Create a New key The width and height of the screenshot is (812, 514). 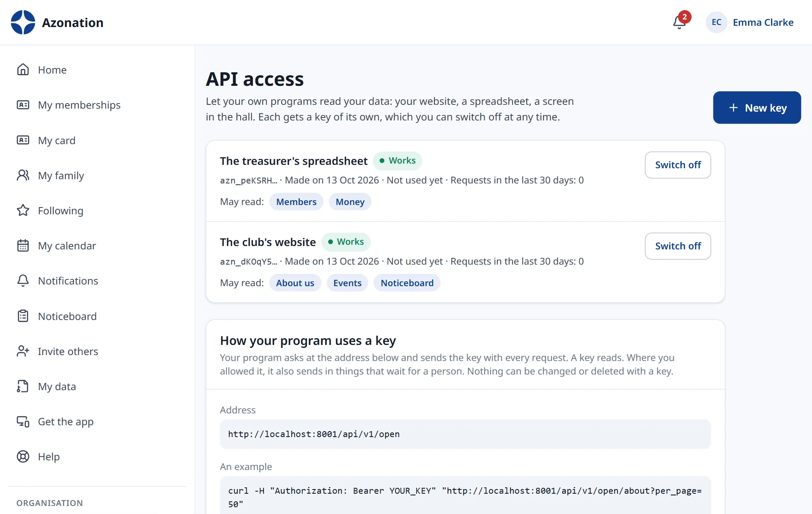pyautogui.click(x=757, y=108)
